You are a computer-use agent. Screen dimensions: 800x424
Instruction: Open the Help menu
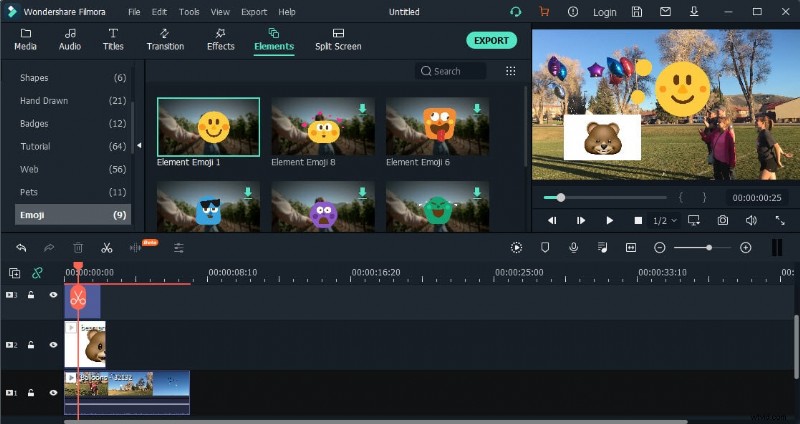287,12
